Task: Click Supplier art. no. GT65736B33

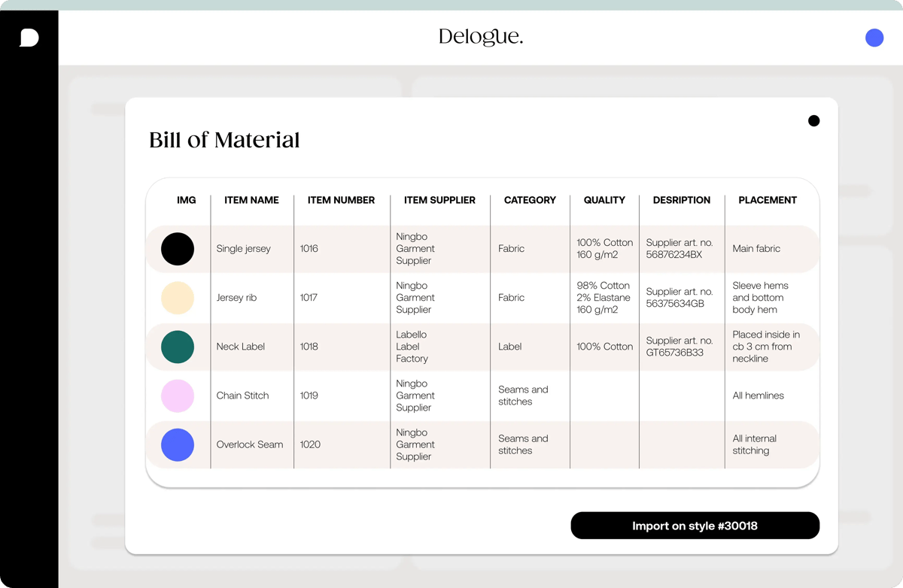Action: tap(680, 347)
